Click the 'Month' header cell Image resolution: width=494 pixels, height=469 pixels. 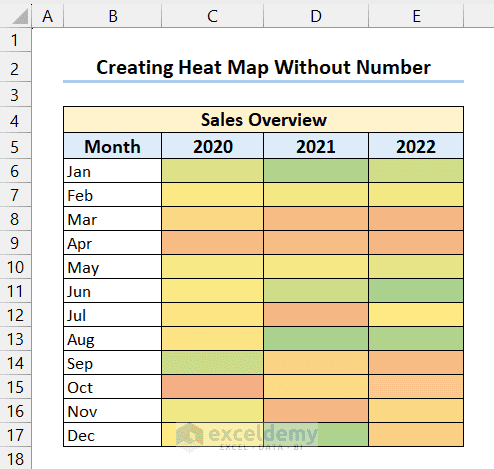pos(112,146)
